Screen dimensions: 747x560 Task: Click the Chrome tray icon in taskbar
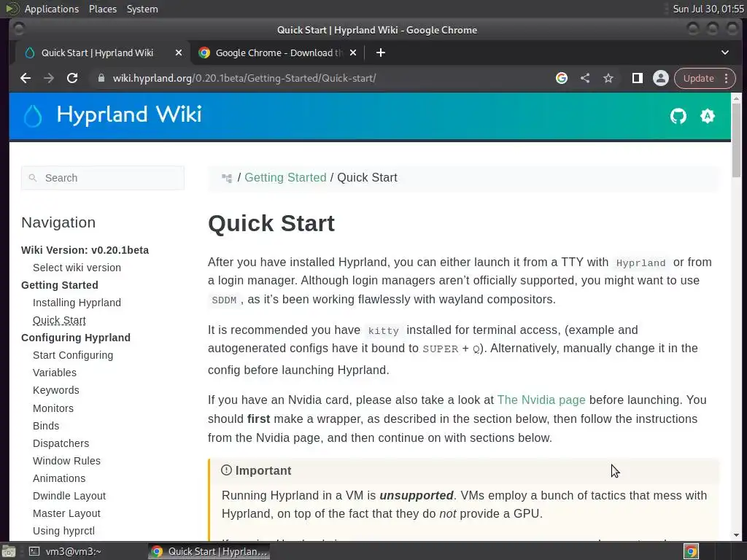691,551
